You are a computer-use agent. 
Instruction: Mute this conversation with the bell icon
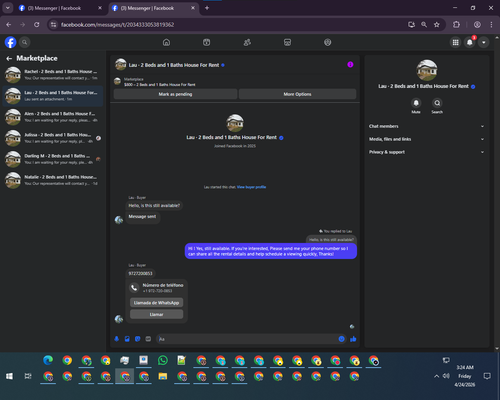pos(416,103)
